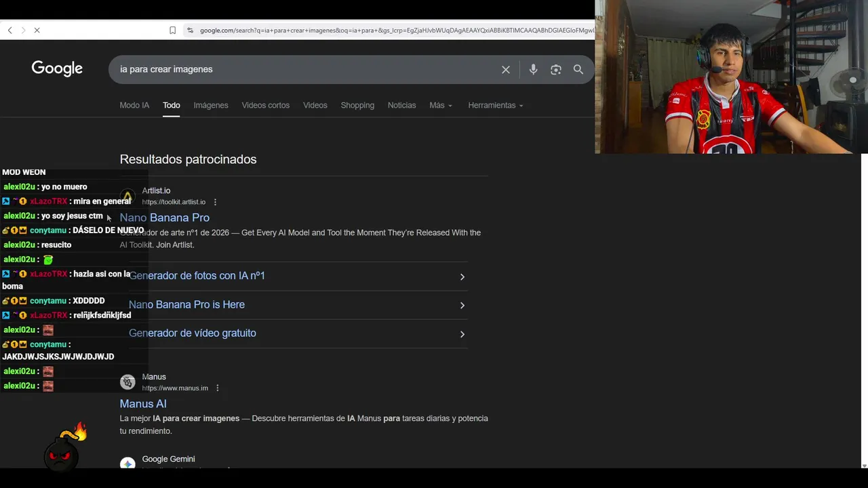The width and height of the screenshot is (868, 488).
Task: Click the Google Gemini site name
Action: point(168,459)
